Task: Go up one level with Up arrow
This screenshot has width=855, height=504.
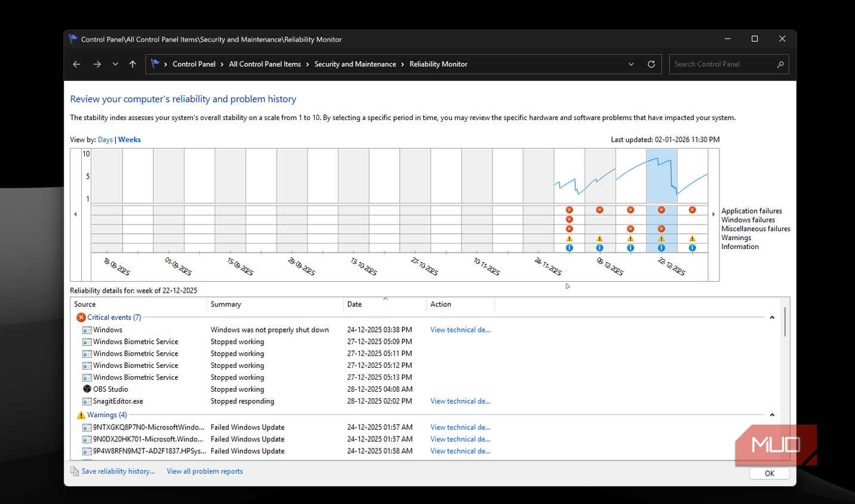Action: tap(133, 64)
